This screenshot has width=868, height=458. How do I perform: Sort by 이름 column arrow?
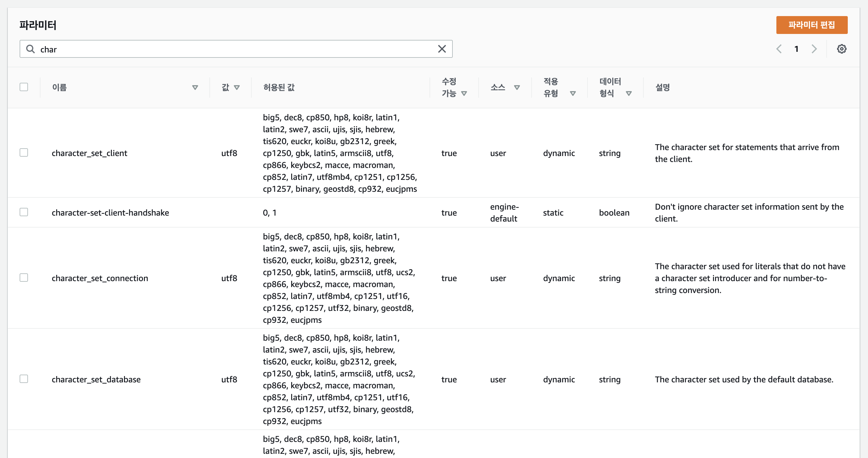click(195, 88)
